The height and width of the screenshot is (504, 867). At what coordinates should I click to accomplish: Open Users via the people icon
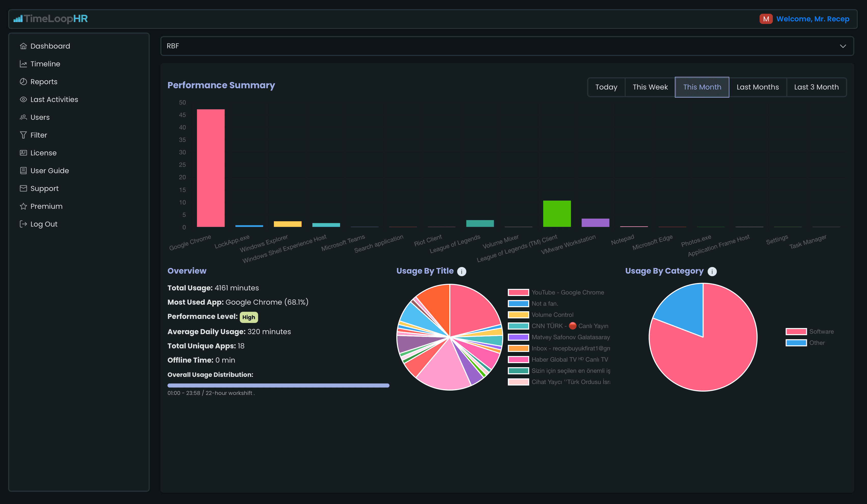[23, 117]
